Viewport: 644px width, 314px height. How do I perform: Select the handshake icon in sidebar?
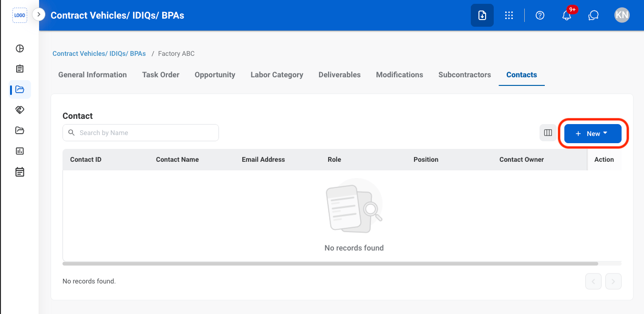[x=20, y=110]
